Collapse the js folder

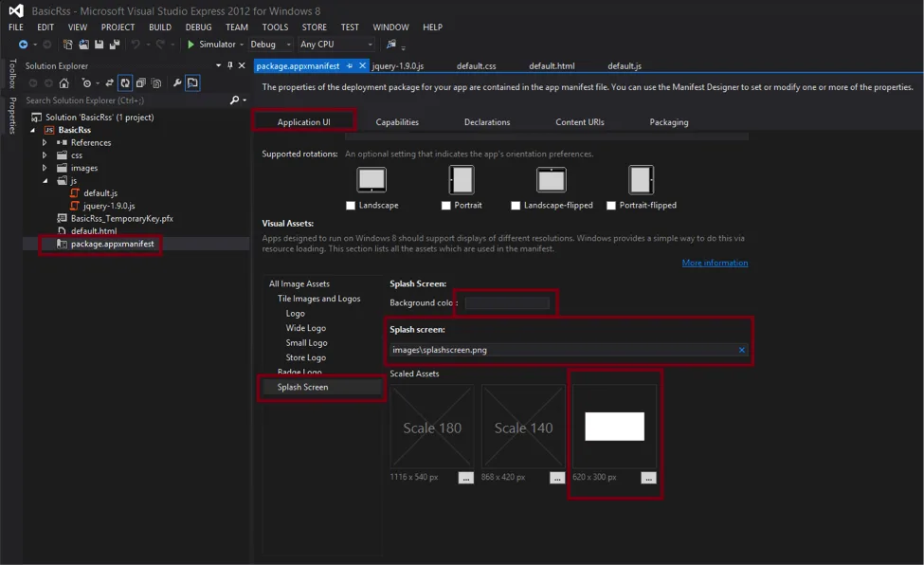tap(45, 181)
